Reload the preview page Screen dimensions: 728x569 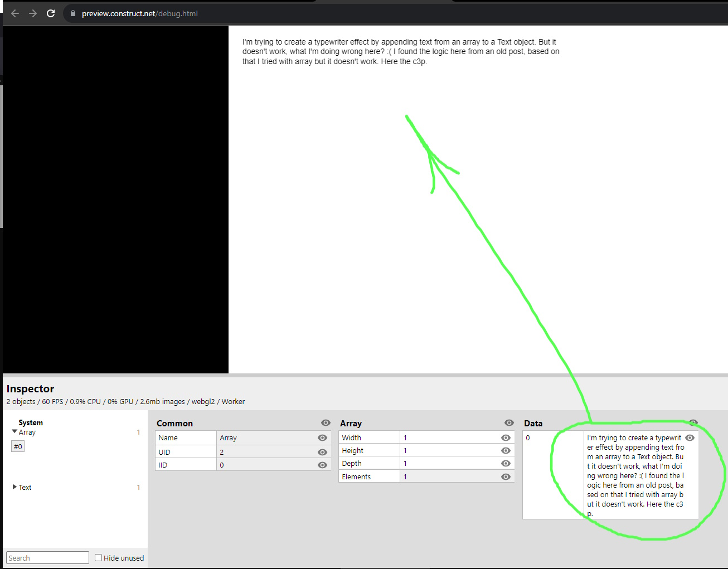pyautogui.click(x=51, y=13)
